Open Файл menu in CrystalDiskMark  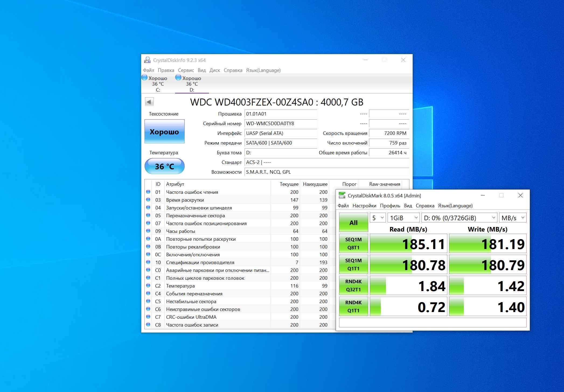tap(343, 206)
